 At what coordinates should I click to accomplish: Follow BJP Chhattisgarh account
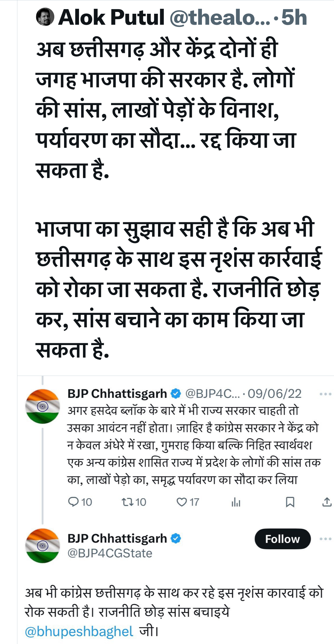tap(282, 539)
